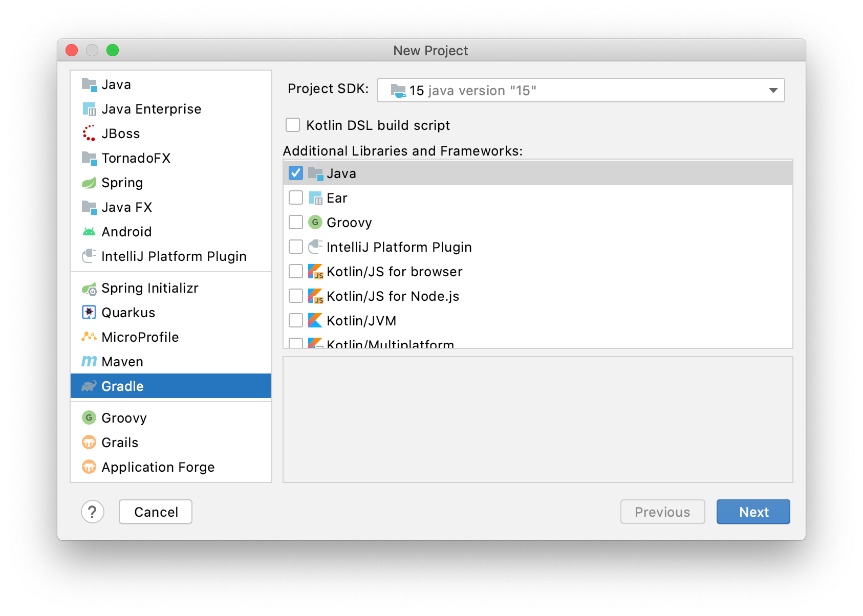Open help with the question mark button
Screen dimensions: 863x616
[93, 512]
